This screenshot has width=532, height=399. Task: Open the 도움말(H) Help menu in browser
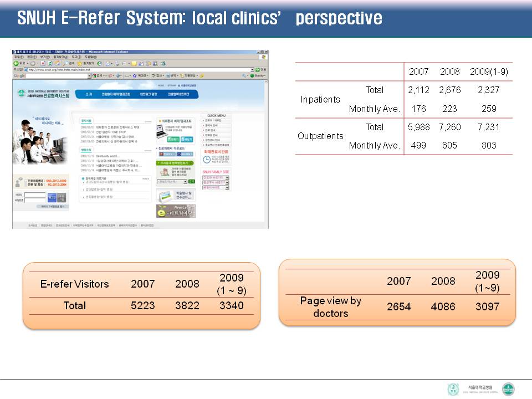coord(91,57)
